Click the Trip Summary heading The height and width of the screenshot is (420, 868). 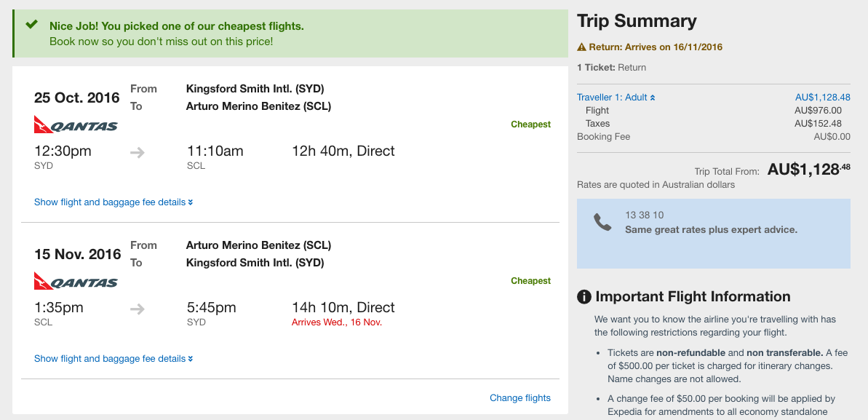click(x=637, y=21)
